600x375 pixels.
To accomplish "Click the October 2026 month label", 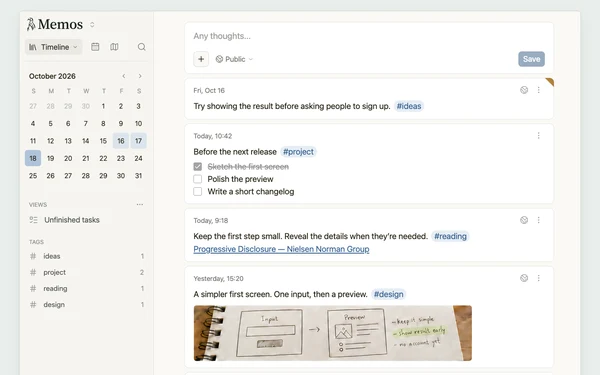I will pyautogui.click(x=52, y=76).
